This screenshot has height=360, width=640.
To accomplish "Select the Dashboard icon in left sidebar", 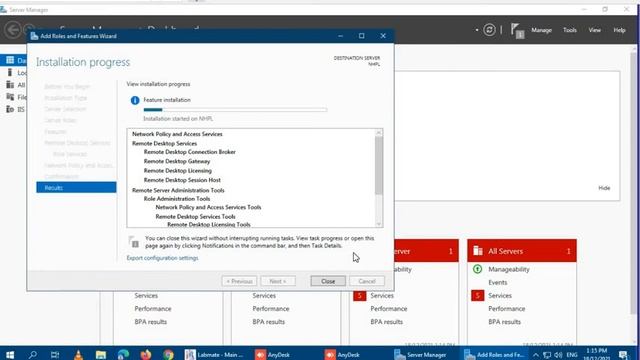I will [x=10, y=60].
